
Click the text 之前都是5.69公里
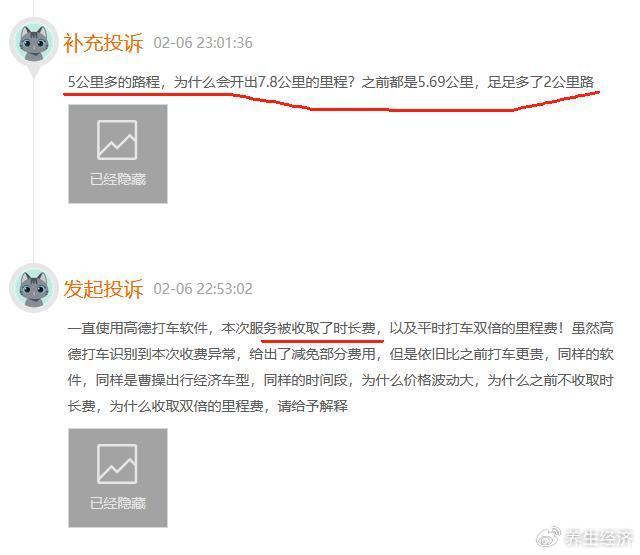click(x=418, y=82)
